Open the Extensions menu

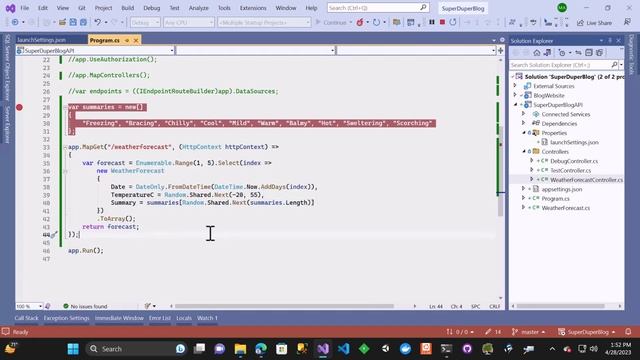point(253,8)
